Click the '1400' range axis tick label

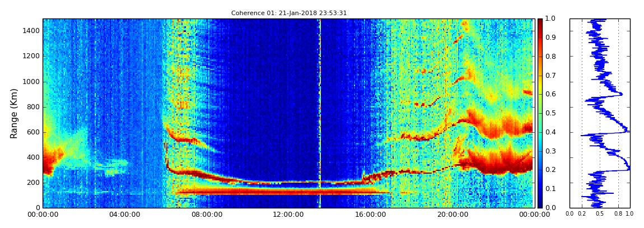coord(32,31)
